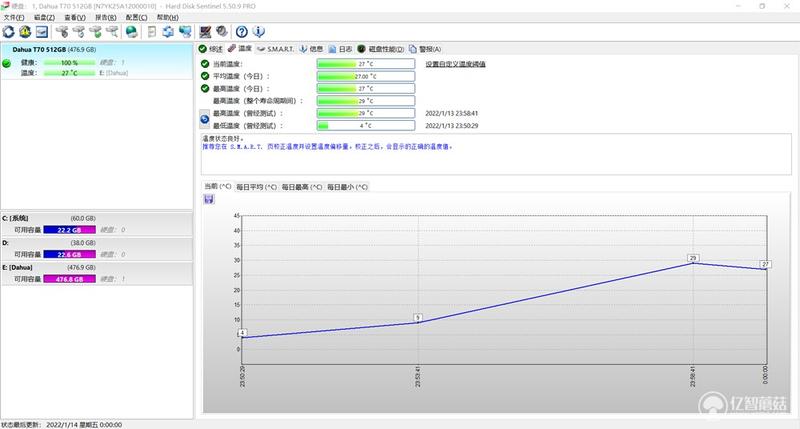Open the 帮助(H) menu
The image size is (800, 429).
click(x=167, y=17)
